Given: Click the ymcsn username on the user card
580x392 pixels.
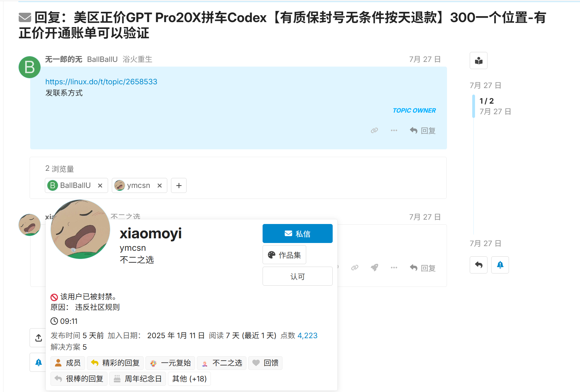Looking at the screenshot, I should (133, 248).
